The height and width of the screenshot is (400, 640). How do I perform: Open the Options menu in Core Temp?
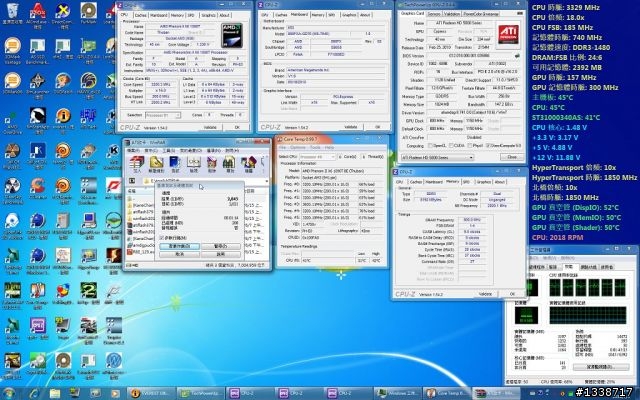pyautogui.click(x=298, y=147)
